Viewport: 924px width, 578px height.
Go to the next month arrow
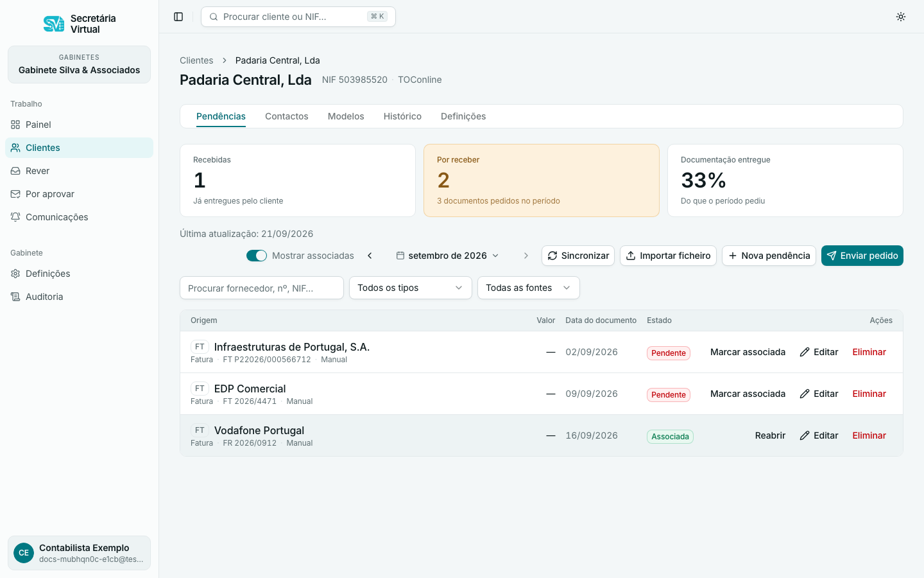click(526, 256)
